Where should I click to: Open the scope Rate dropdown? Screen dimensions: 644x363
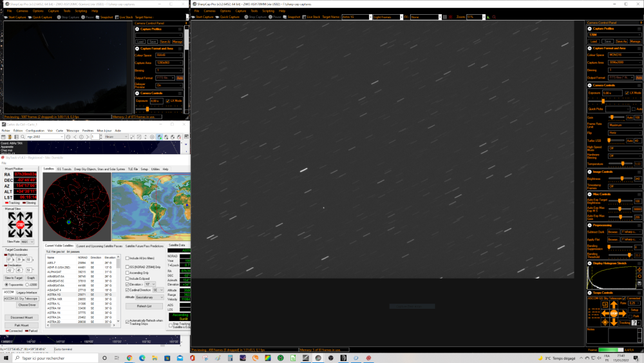click(634, 303)
